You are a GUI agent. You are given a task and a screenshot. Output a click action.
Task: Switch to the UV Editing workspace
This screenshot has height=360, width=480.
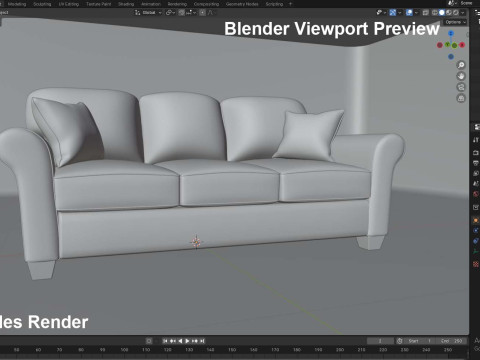pyautogui.click(x=69, y=4)
